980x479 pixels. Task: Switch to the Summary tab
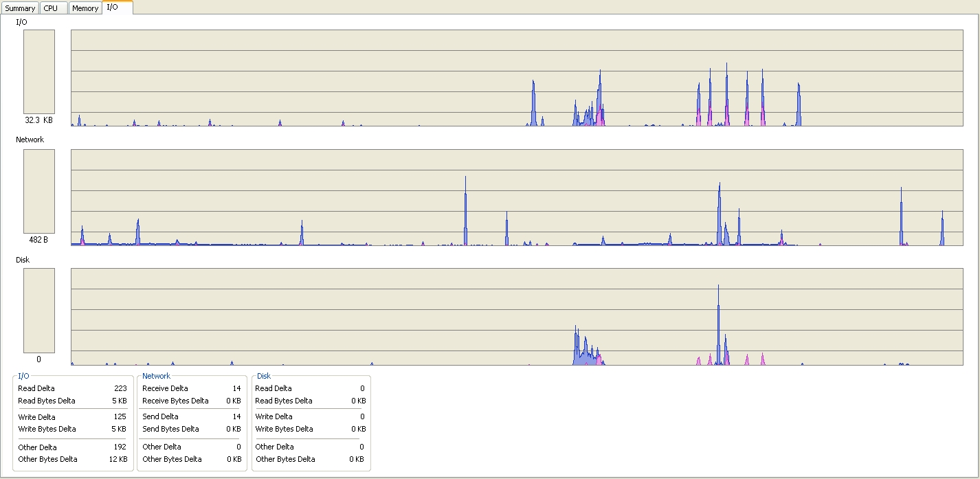coord(20,8)
